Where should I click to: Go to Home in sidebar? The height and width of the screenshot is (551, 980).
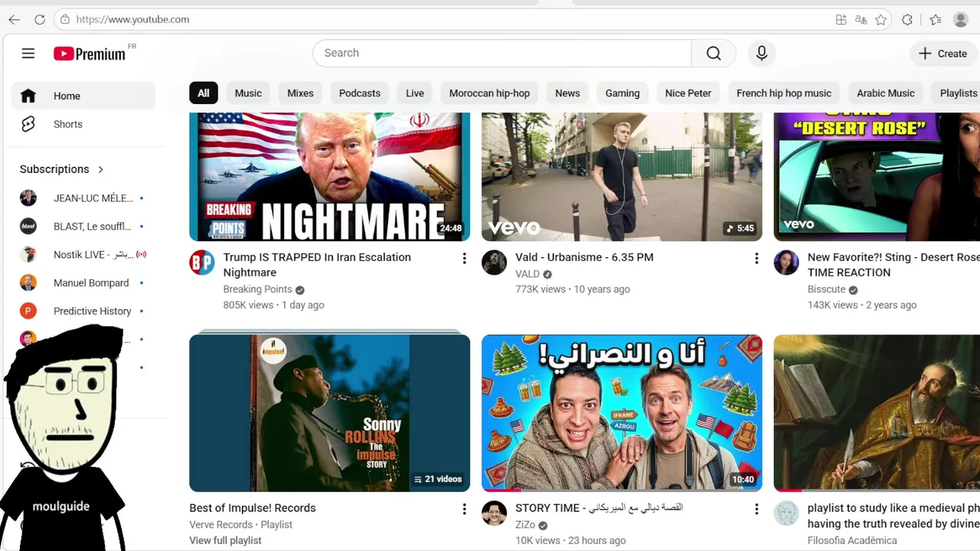[x=83, y=96]
